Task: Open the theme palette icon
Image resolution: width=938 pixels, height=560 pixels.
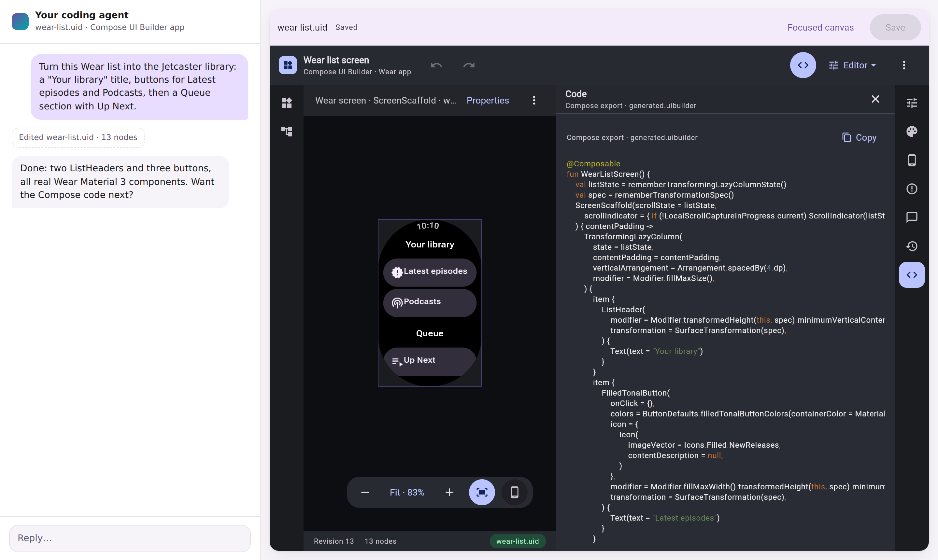Action: coord(912,131)
